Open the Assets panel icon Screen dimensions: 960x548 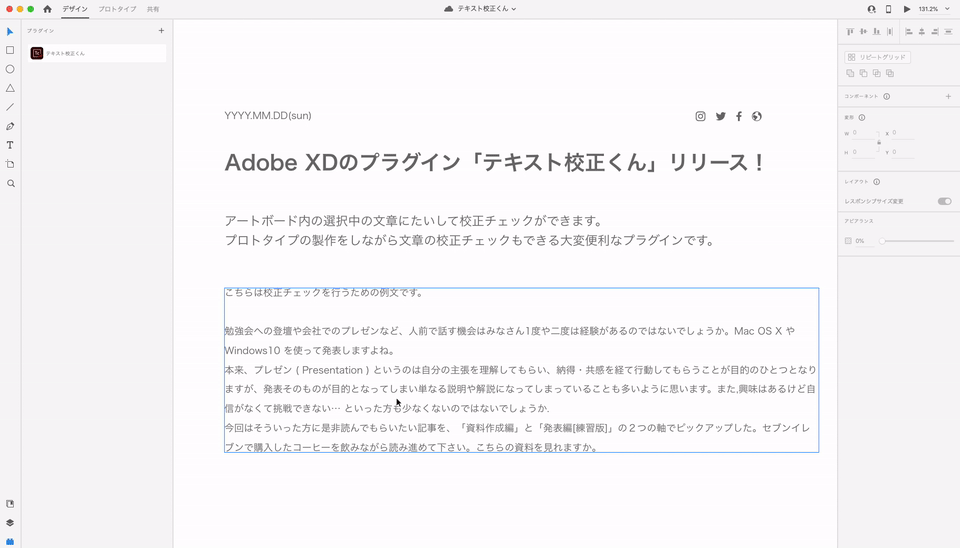point(10,504)
